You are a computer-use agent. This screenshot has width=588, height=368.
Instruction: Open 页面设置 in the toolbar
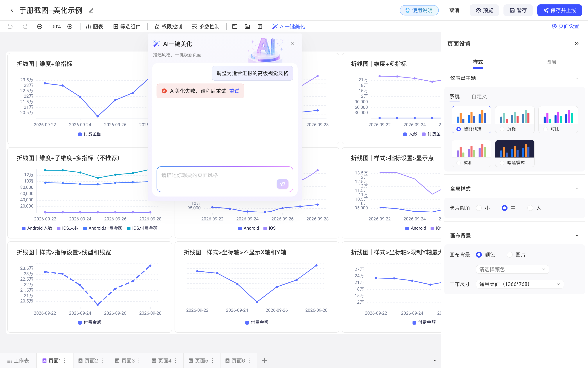coord(565,26)
